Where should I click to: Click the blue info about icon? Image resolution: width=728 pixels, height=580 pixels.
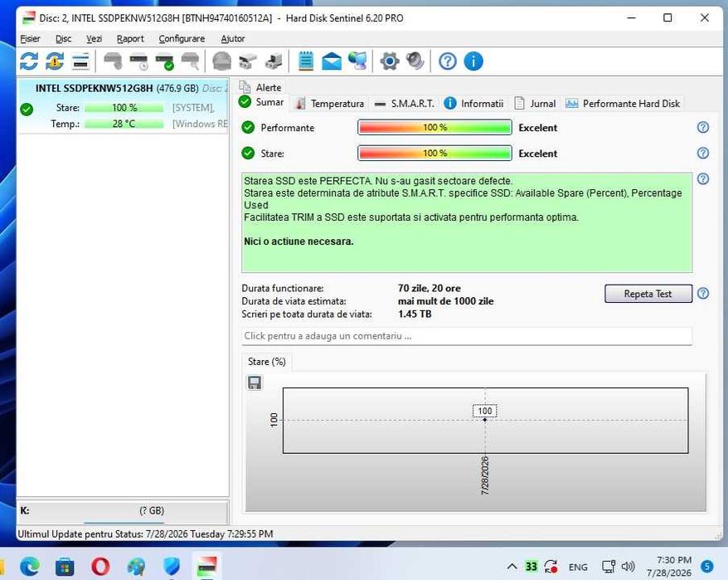click(x=473, y=61)
